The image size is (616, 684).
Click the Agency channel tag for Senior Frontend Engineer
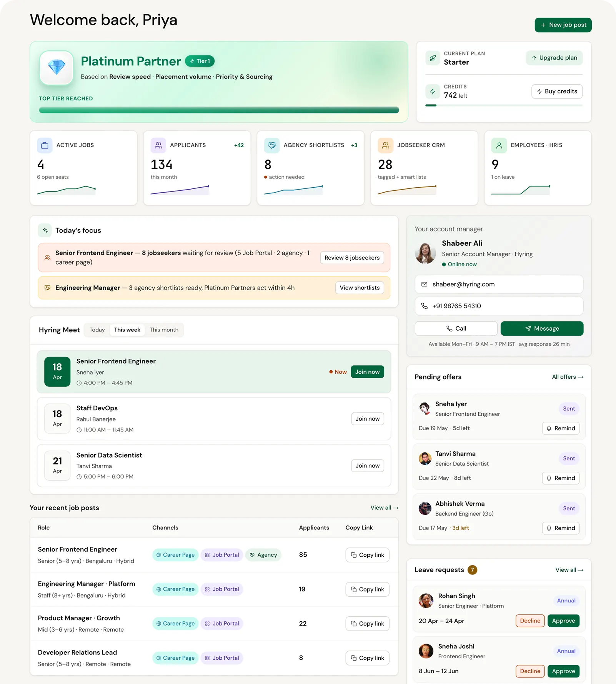[x=263, y=555]
